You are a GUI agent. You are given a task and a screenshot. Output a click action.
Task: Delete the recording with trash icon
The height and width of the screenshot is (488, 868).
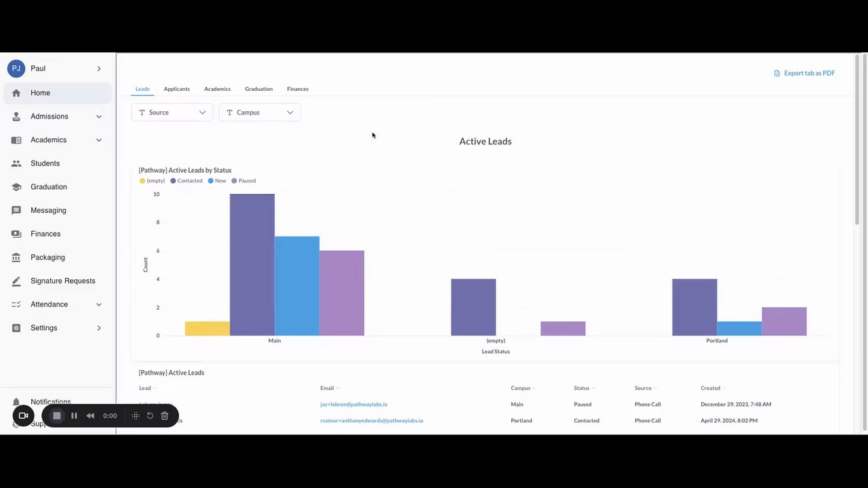coord(164,415)
